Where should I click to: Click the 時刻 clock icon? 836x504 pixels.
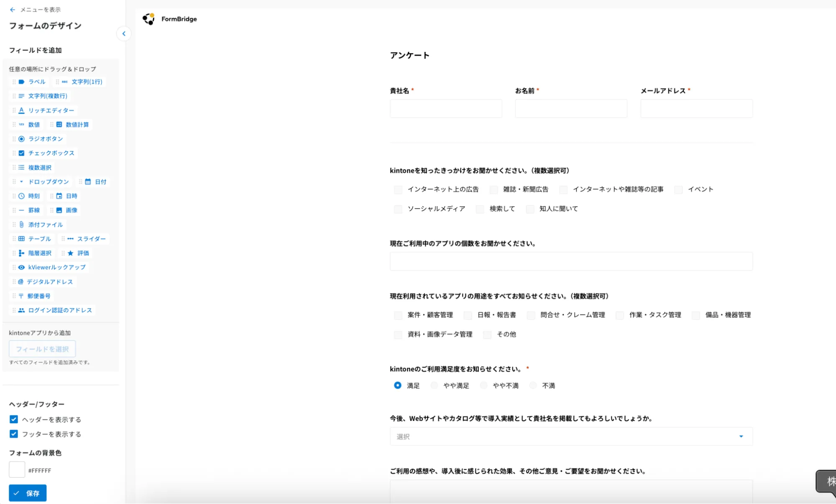pyautogui.click(x=21, y=196)
